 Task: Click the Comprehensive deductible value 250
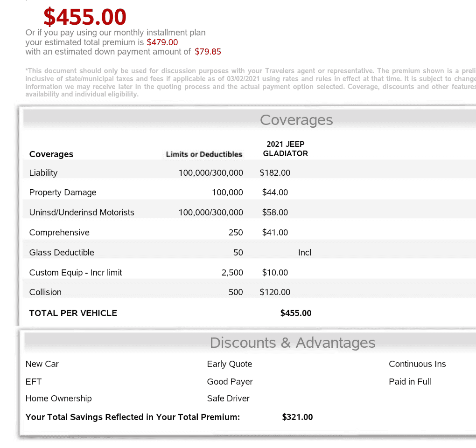click(x=236, y=232)
